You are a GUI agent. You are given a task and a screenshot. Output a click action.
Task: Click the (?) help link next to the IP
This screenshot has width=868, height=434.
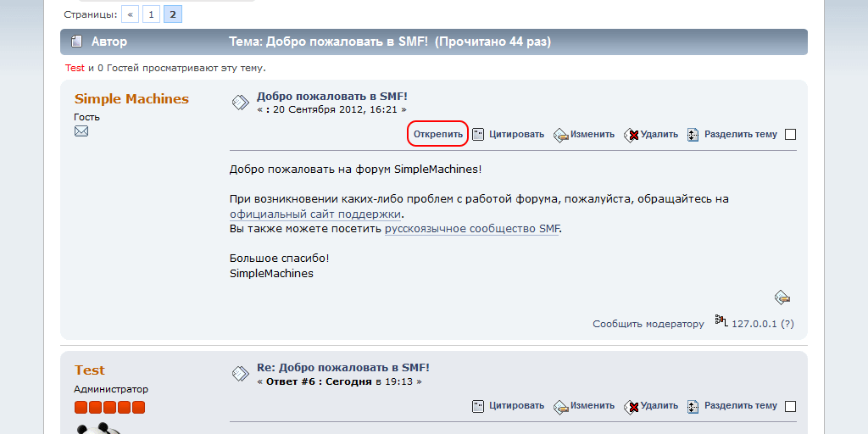pyautogui.click(x=787, y=324)
